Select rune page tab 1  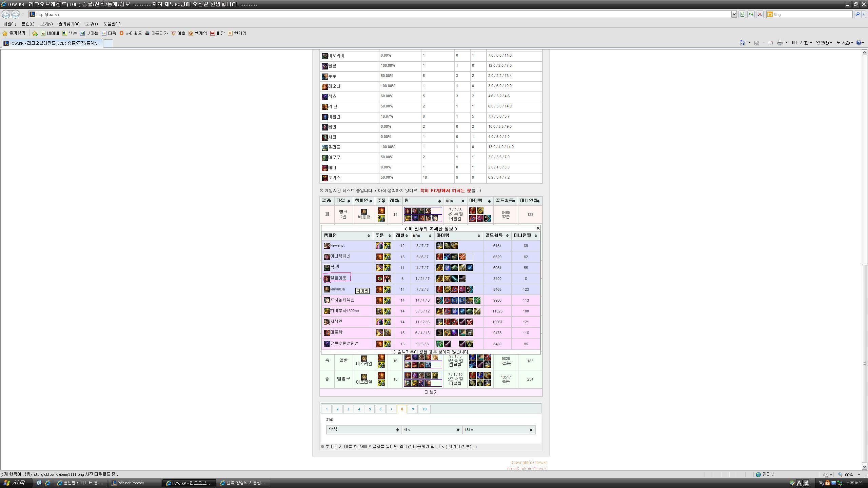[x=327, y=409]
